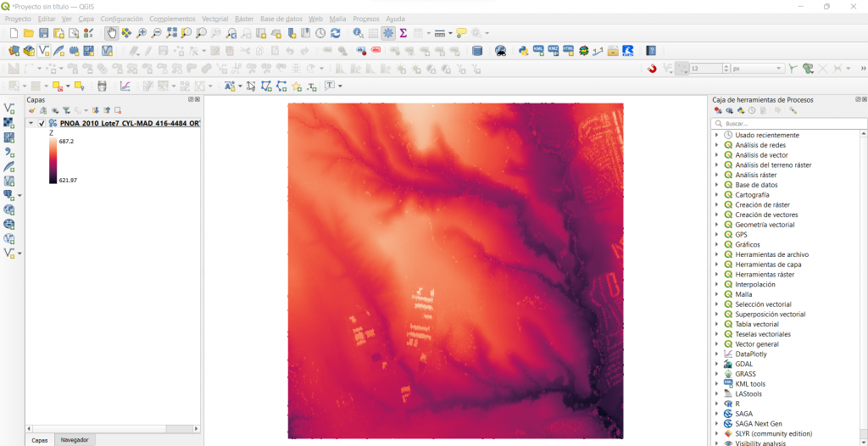This screenshot has width=868, height=446.
Task: Toggle the Processing Toolbox gear button
Action: coord(388,33)
